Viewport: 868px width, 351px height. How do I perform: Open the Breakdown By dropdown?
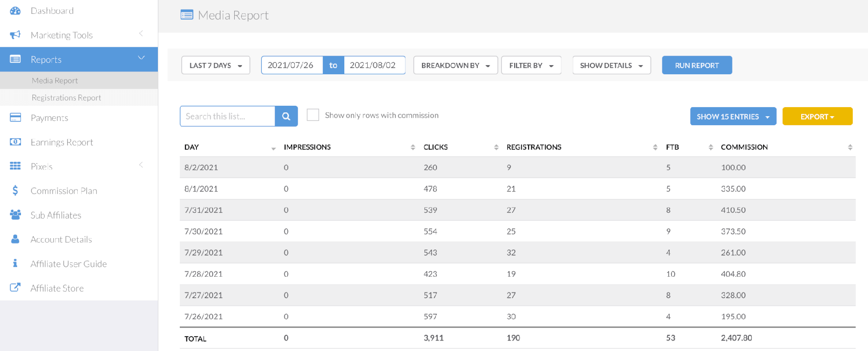click(x=455, y=65)
